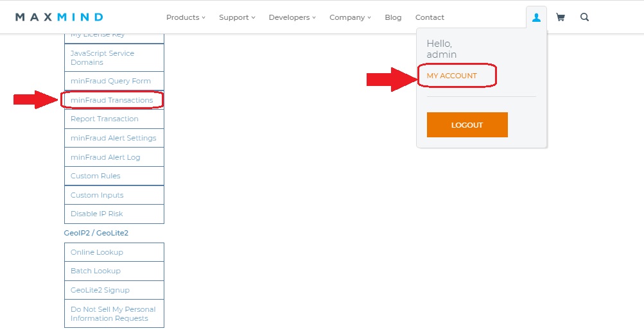Open the Support dropdown menu

[x=237, y=17]
